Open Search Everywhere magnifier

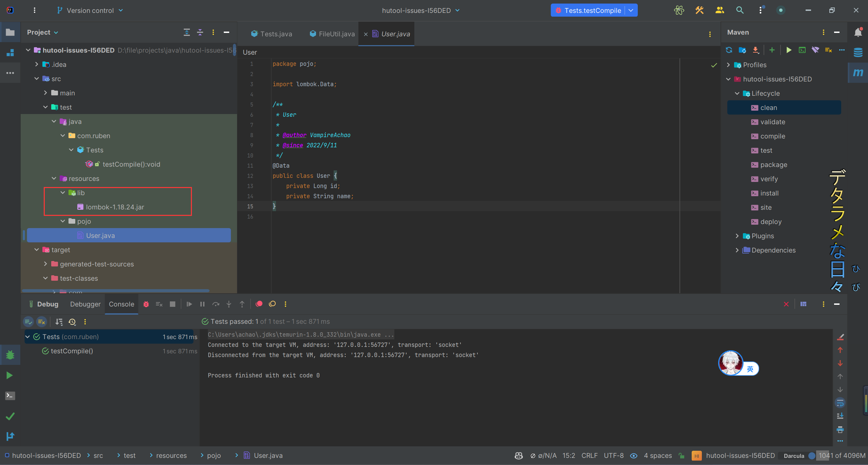pyautogui.click(x=740, y=10)
